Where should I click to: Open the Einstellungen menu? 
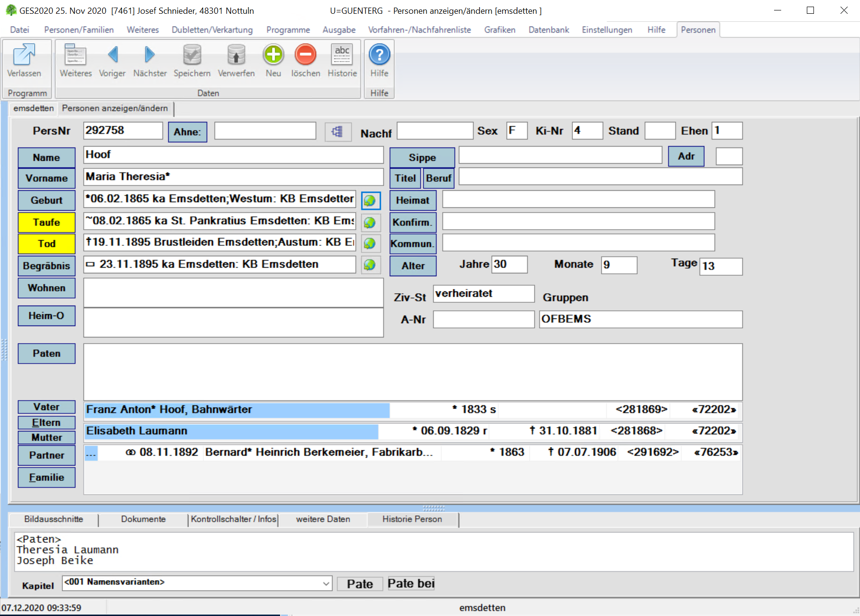[607, 29]
